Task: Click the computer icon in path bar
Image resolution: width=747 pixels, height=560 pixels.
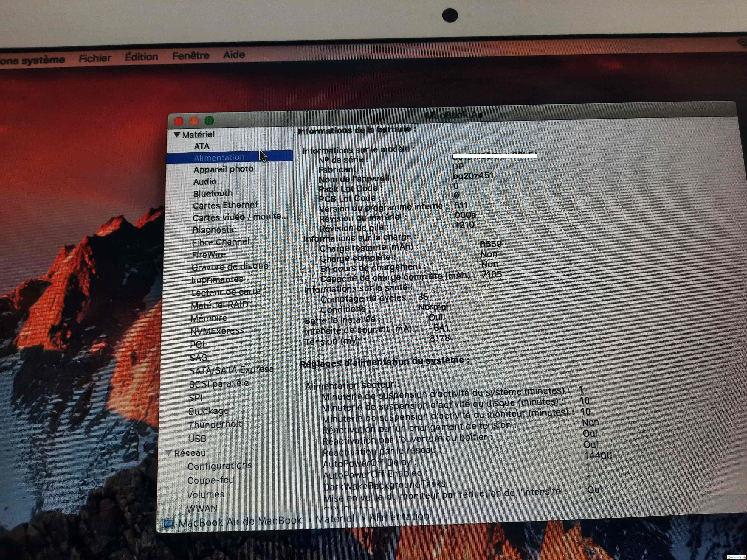Action: 168,524
